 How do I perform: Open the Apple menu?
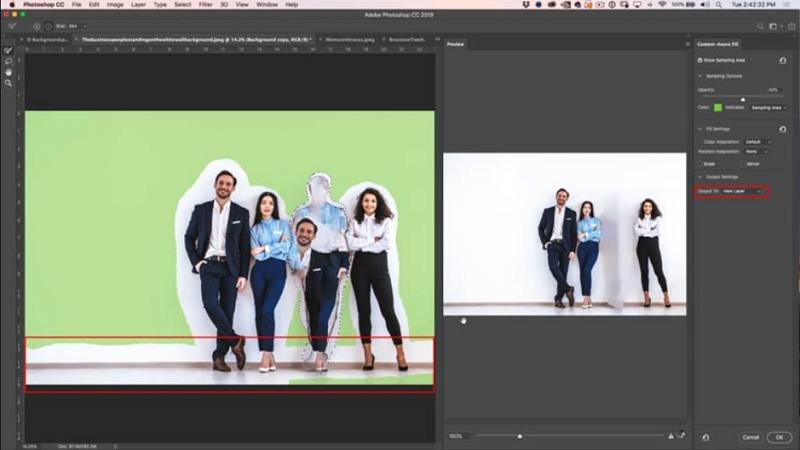point(12,5)
